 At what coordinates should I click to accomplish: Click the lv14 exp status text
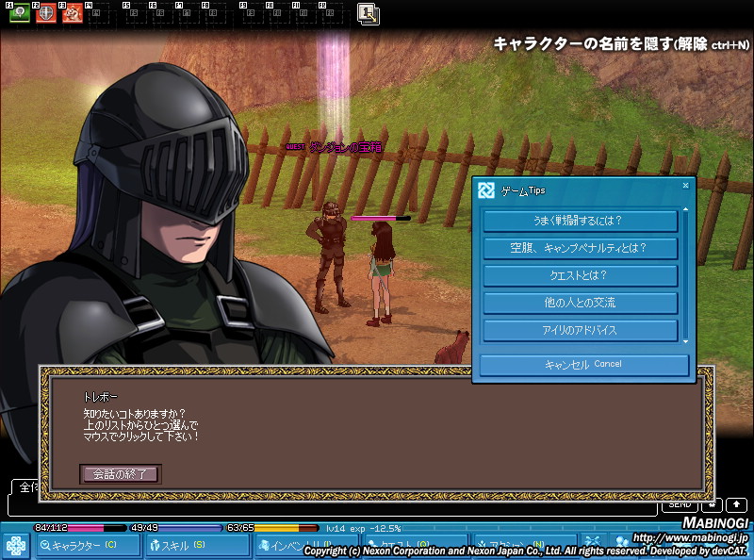pyautogui.click(x=363, y=528)
